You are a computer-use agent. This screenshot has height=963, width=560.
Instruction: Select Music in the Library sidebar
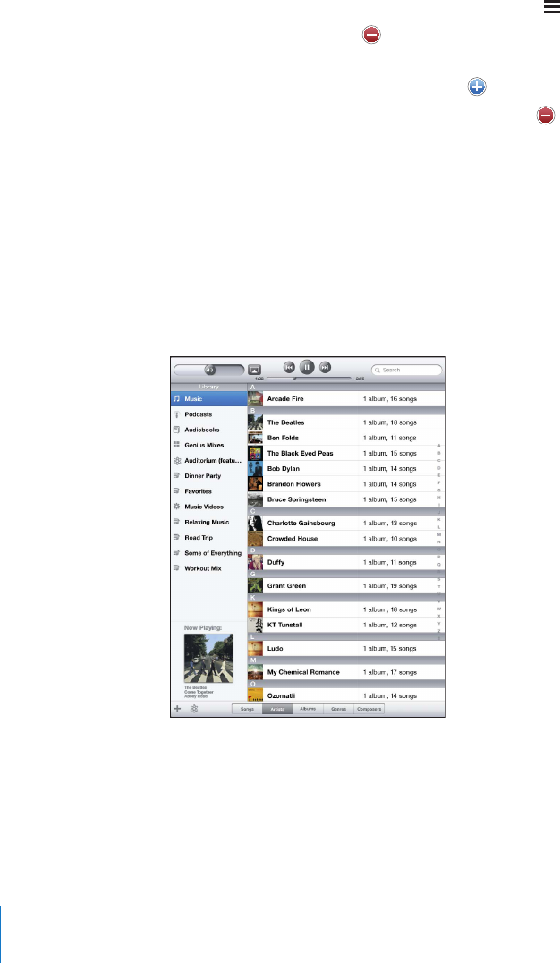[208, 398]
